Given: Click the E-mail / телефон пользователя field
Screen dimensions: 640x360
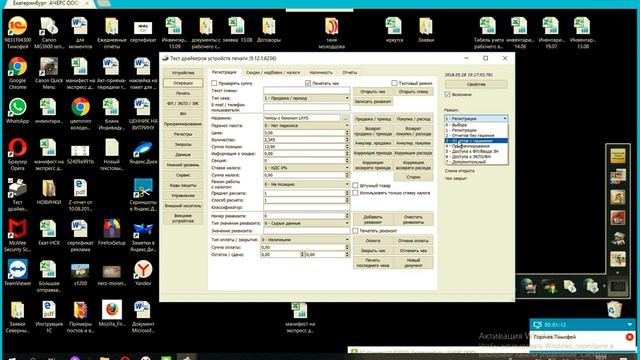Looking at the screenshot, I should (x=307, y=107).
